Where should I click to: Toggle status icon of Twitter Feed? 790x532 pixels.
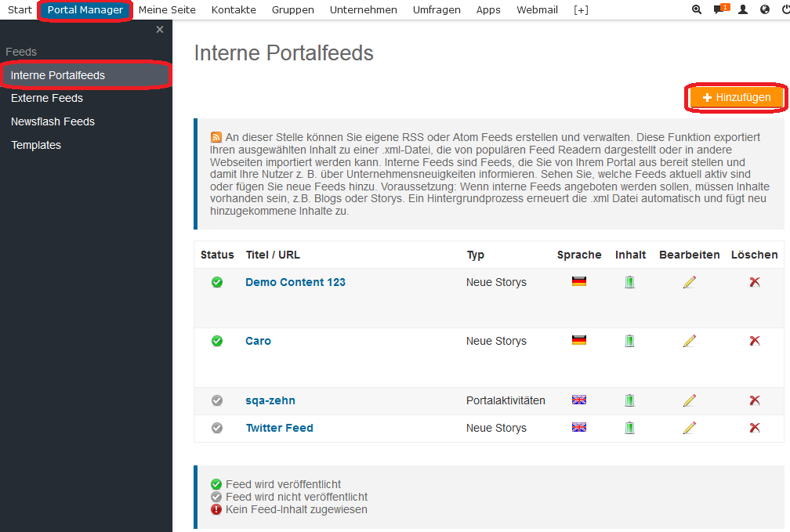tap(217, 428)
